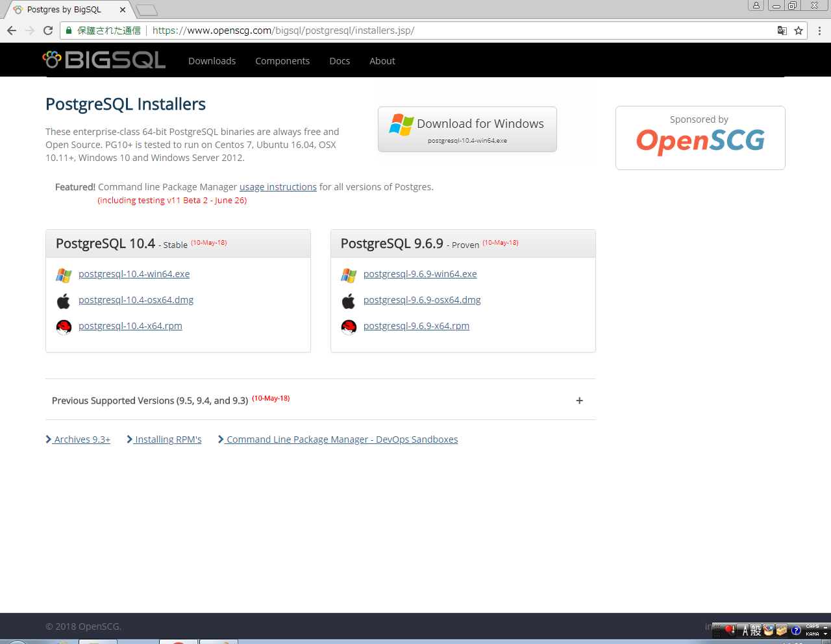Screen dimensions: 831x644
Task: Click the green secure padlock icon
Action: [x=69, y=31]
